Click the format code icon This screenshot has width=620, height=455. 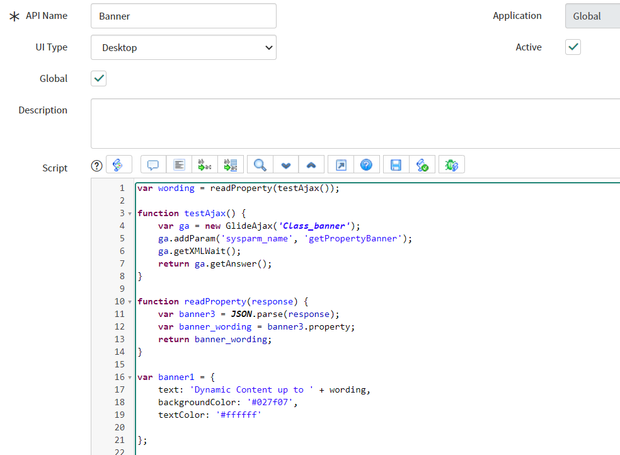tap(179, 165)
